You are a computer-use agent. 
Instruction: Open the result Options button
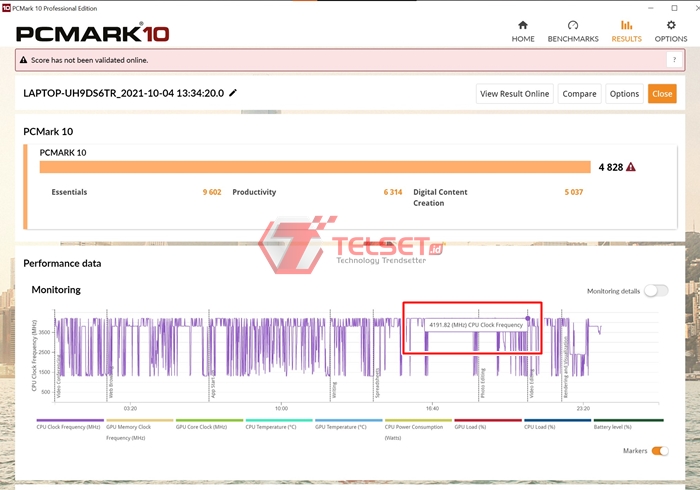click(624, 94)
